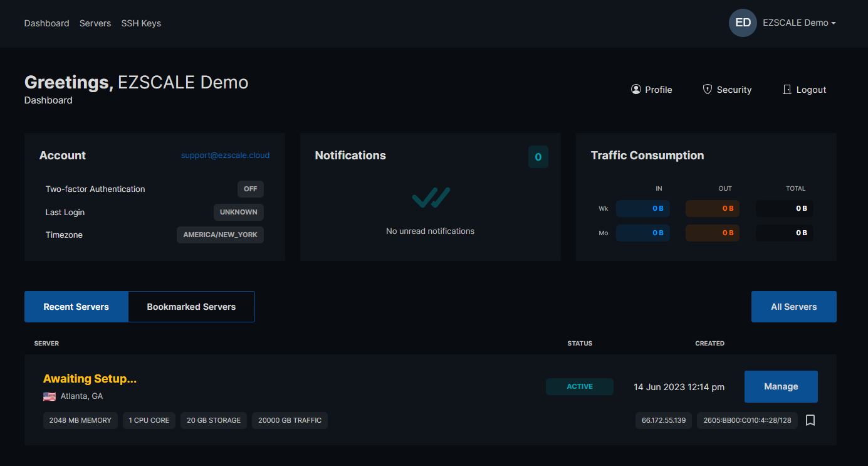Screen dimensions: 868x466
Task: Switch to the Recent Servers tab
Action: (x=76, y=307)
